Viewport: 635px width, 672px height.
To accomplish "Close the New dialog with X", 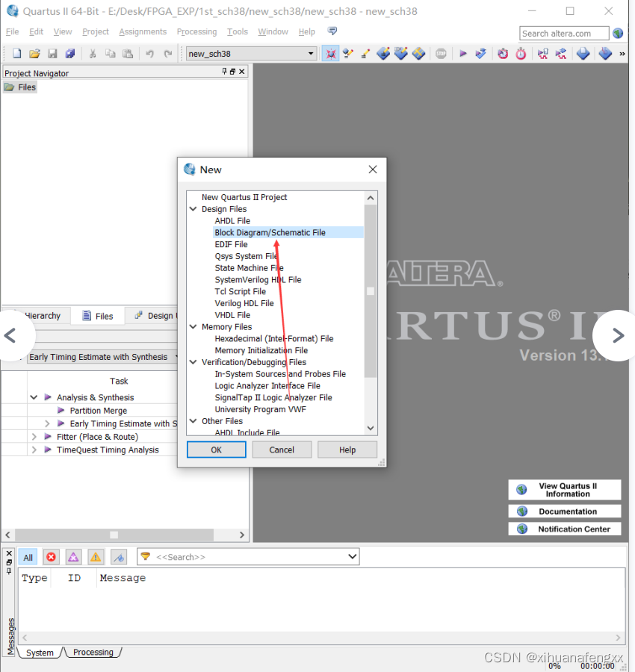I will (x=373, y=169).
